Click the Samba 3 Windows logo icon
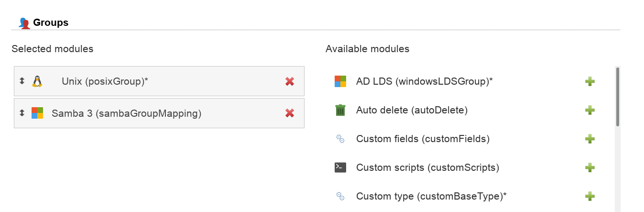Viewport: 644px width, 212px height. coord(37,113)
